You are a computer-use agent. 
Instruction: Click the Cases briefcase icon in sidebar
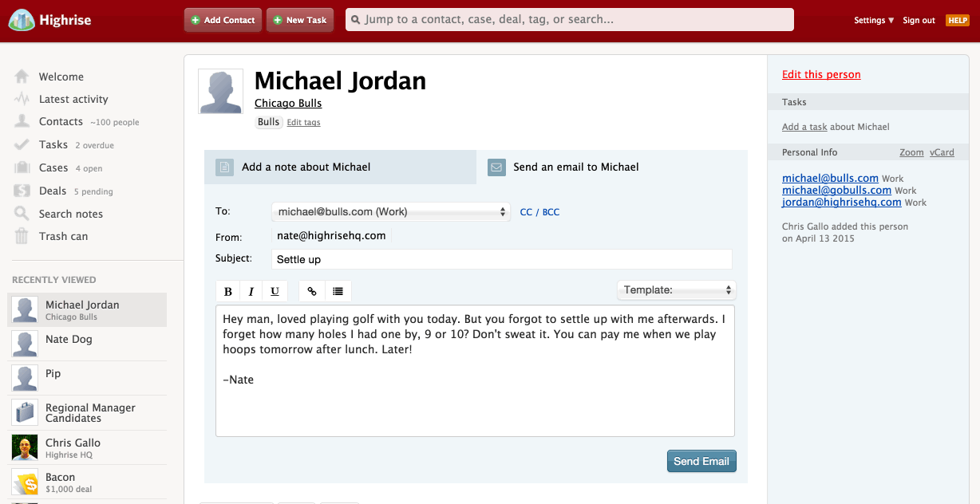(22, 167)
